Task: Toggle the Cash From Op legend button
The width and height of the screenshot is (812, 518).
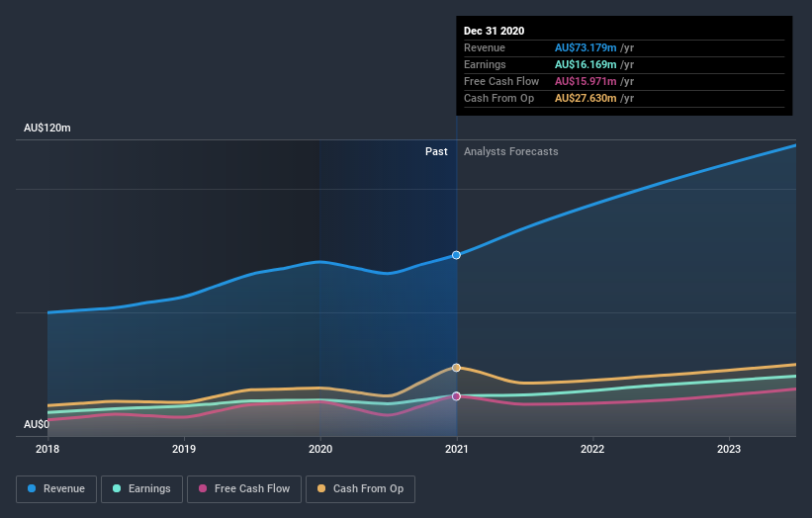Action: (x=360, y=489)
